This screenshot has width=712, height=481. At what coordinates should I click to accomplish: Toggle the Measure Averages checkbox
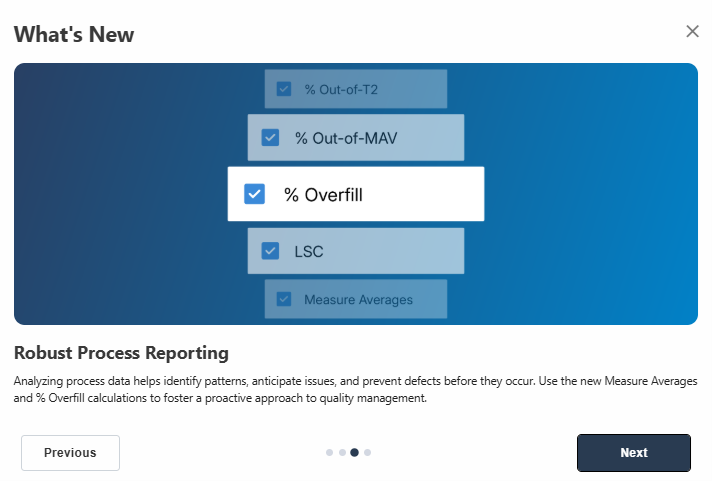pyautogui.click(x=284, y=299)
